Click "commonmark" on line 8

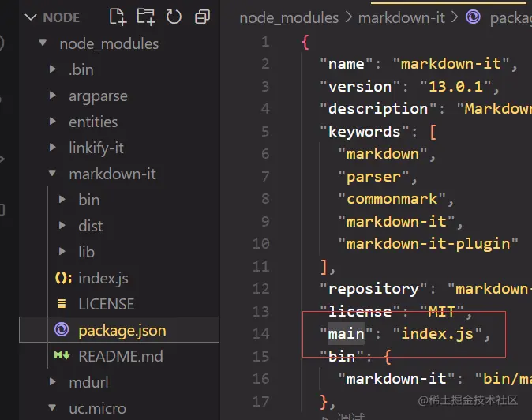point(392,199)
